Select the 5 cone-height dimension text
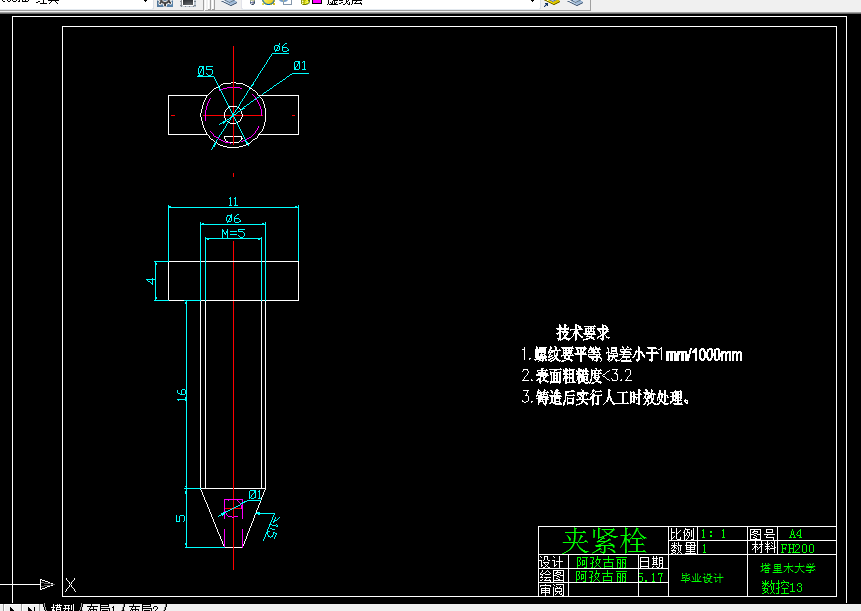The image size is (861, 611). 180,518
